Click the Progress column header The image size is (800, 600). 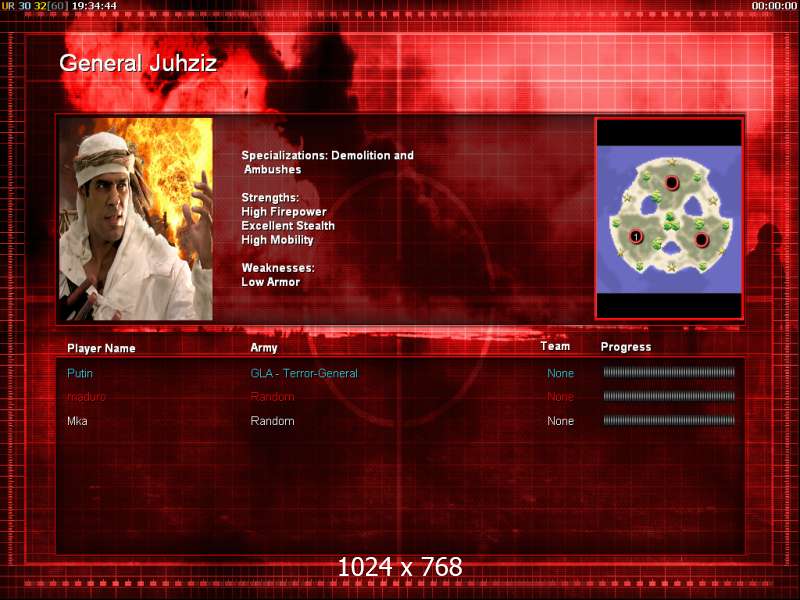tap(626, 347)
